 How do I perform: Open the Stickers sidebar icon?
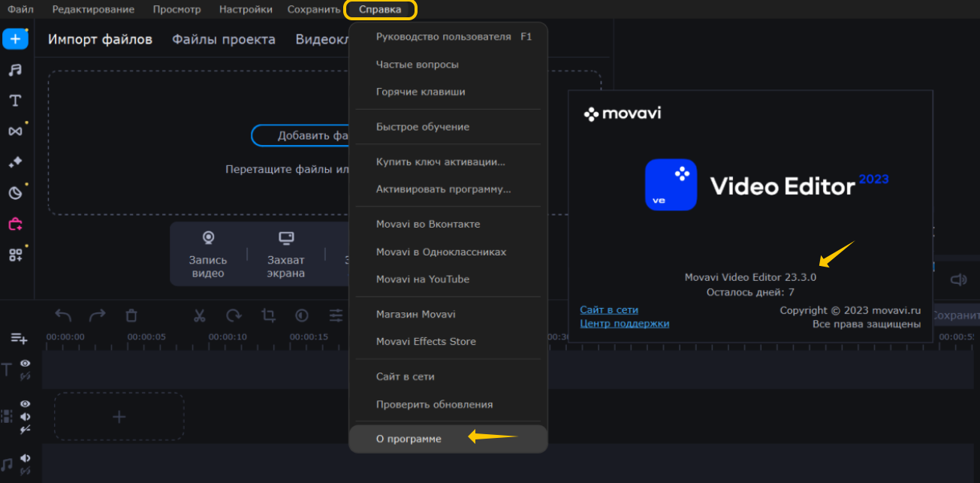pos(15,193)
